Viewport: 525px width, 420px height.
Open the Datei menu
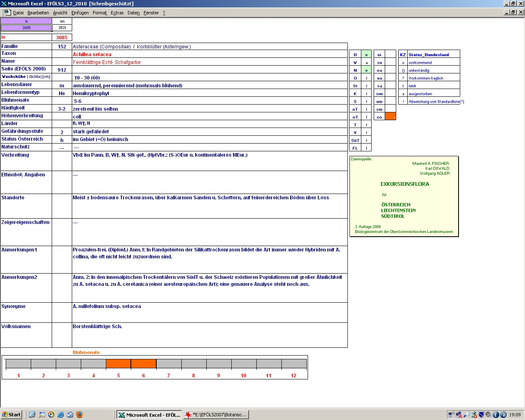[x=18, y=13]
